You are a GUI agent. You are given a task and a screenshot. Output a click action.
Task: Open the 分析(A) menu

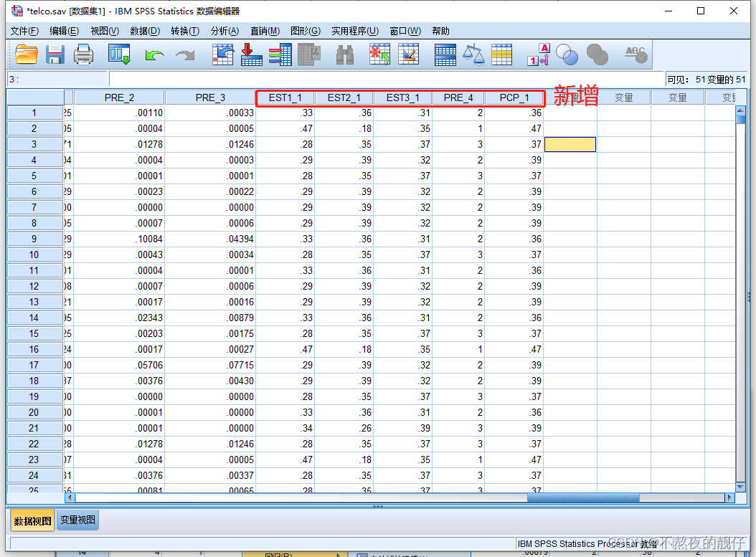click(225, 31)
